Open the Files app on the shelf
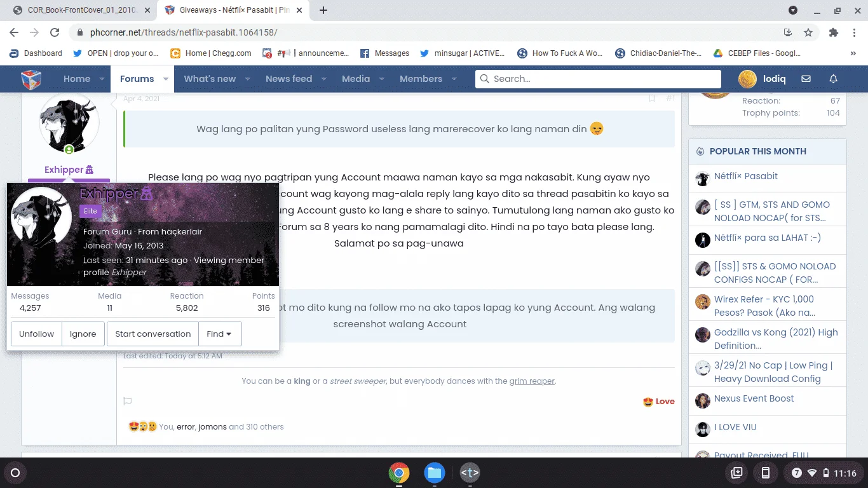 click(435, 473)
